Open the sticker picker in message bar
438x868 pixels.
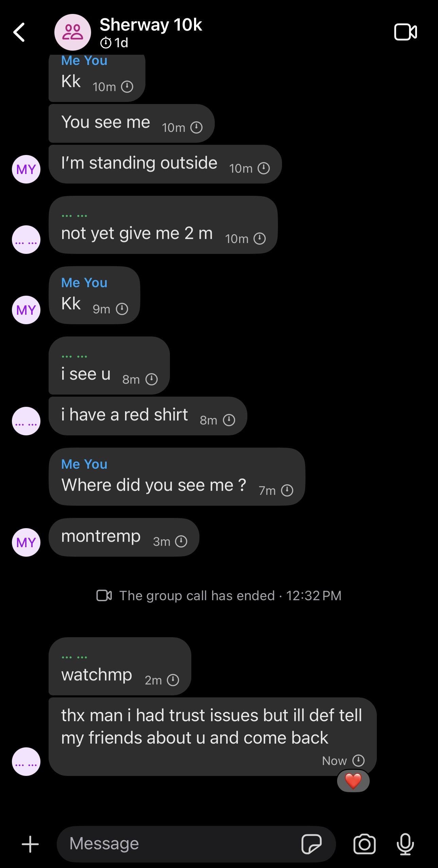point(311,844)
